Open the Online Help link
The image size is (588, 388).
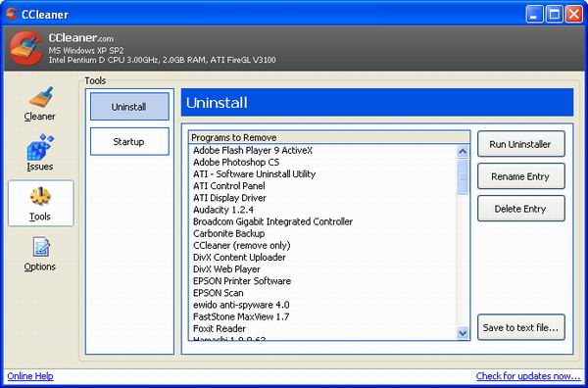tap(30, 376)
